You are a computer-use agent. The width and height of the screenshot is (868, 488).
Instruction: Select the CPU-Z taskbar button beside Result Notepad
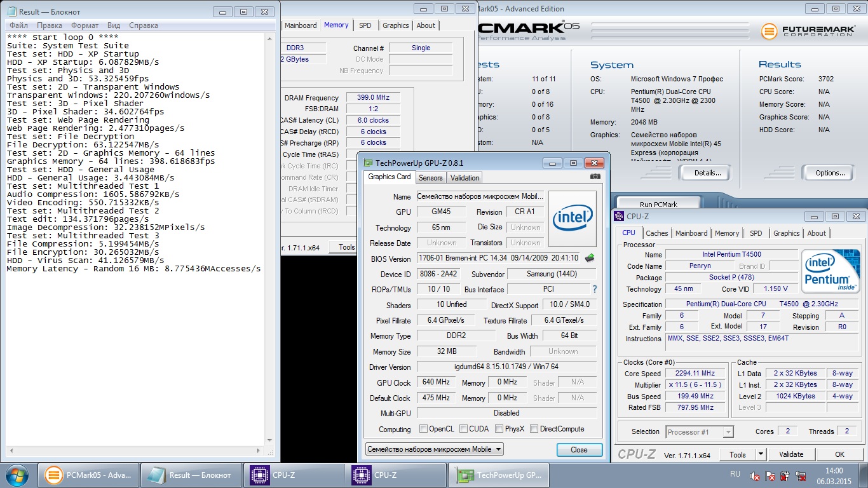click(x=294, y=475)
